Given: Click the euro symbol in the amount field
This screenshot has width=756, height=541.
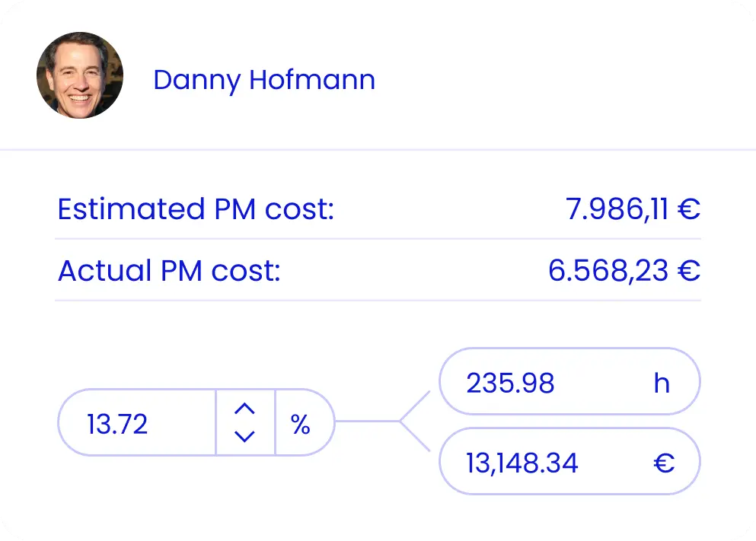Looking at the screenshot, I should click(x=664, y=463).
